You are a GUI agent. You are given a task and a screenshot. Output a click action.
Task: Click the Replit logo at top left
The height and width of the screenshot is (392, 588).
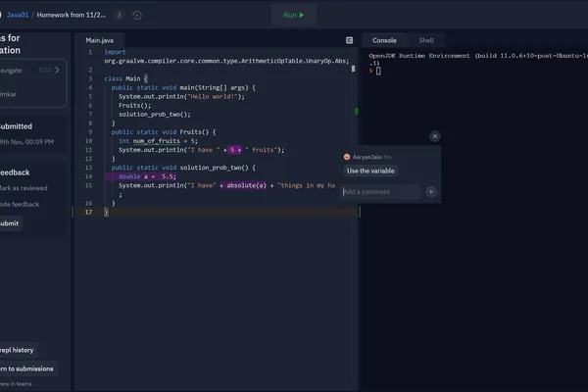click(x=1, y=15)
